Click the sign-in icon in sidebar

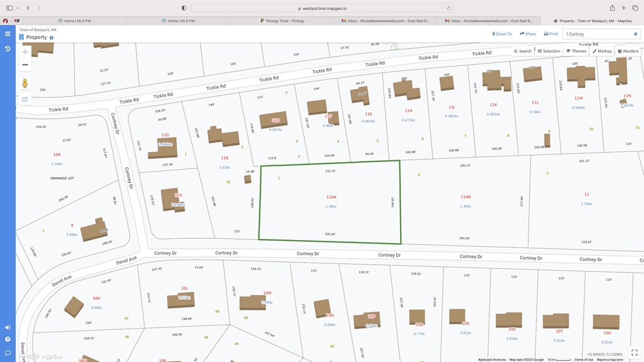tap(8, 327)
